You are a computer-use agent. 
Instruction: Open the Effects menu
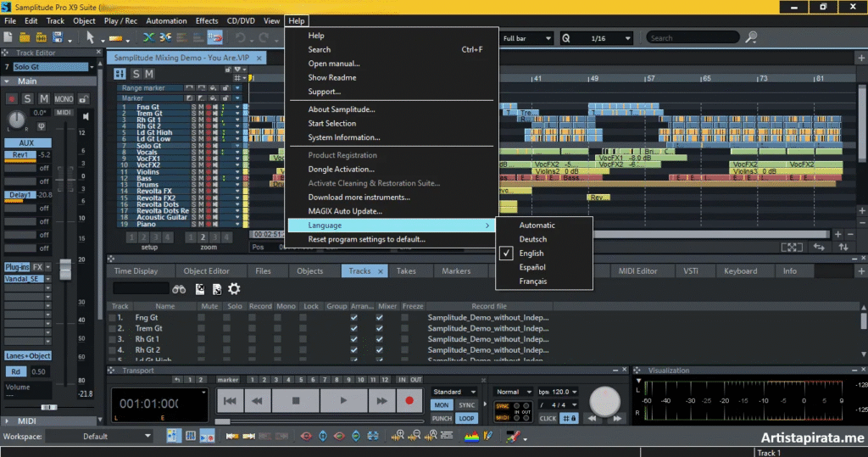pos(207,21)
